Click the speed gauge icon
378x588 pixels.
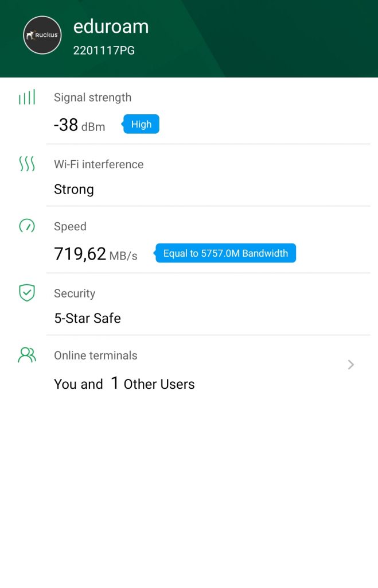coord(27,226)
